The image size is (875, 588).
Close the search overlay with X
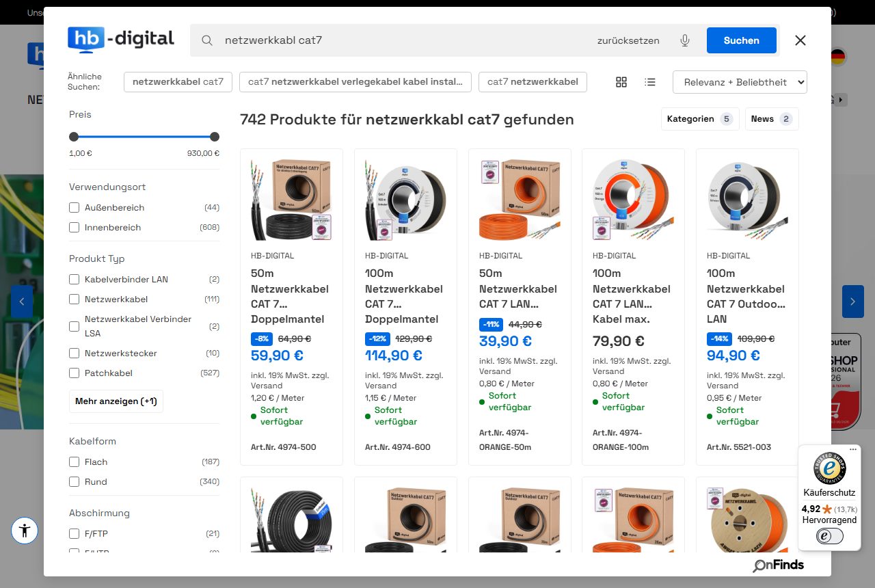click(x=800, y=40)
